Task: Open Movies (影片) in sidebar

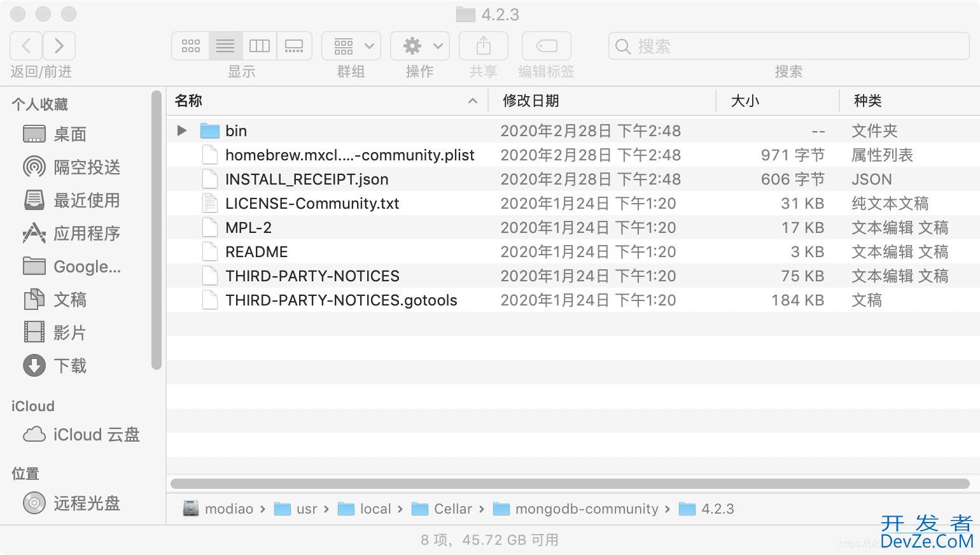Action: [x=55, y=333]
